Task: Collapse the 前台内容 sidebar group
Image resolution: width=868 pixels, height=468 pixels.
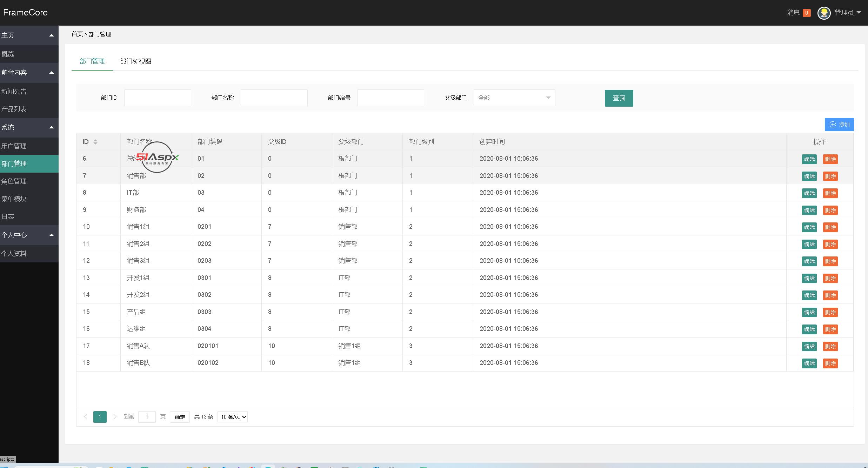Action: tap(52, 73)
